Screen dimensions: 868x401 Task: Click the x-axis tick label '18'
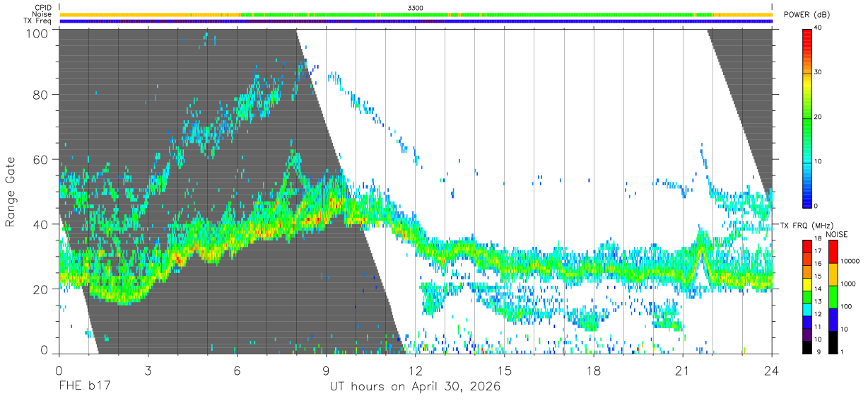(594, 371)
